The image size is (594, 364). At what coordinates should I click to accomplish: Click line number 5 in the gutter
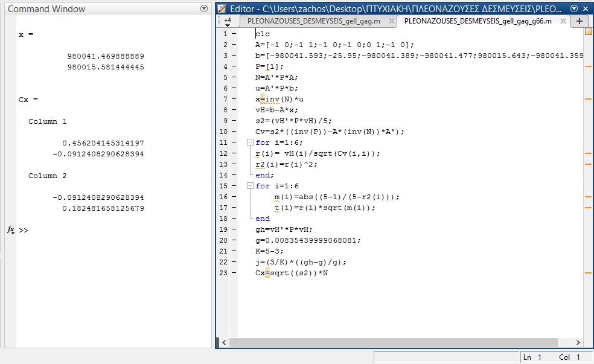(x=225, y=77)
